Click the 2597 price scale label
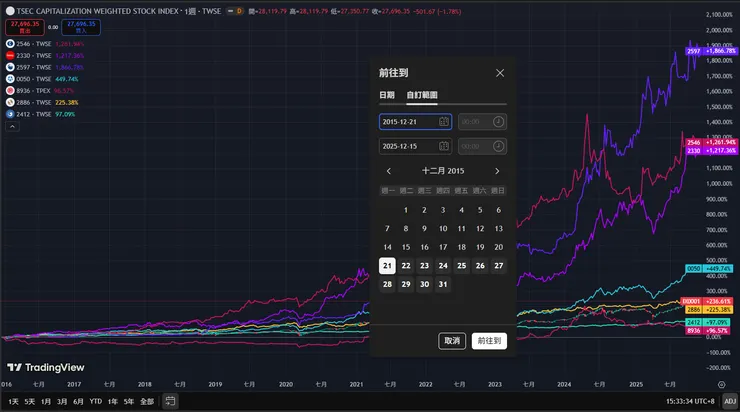 pos(711,51)
